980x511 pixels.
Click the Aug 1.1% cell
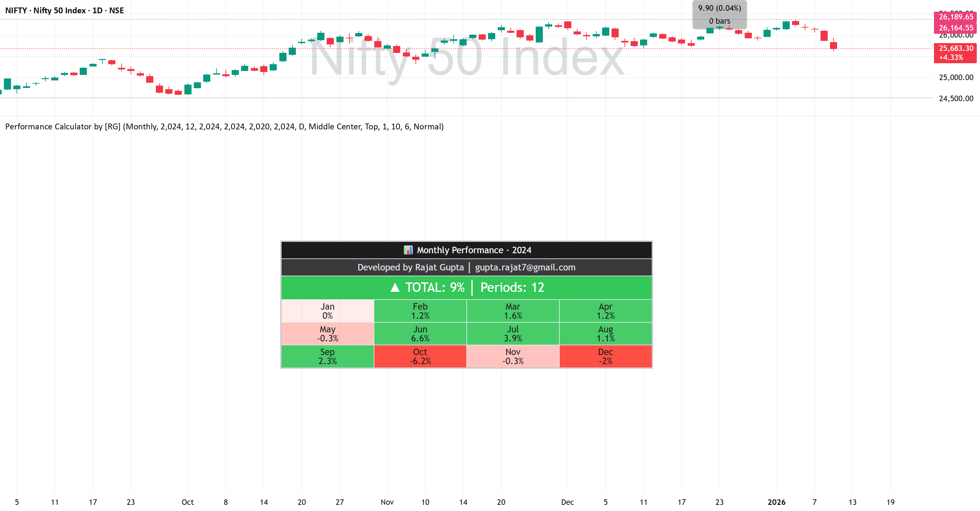(605, 334)
